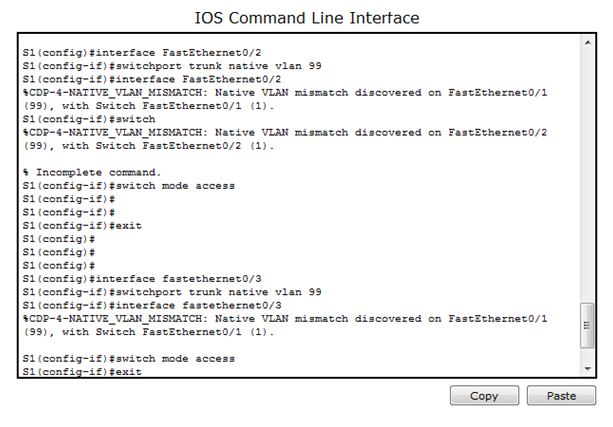613x427 pixels.
Task: Click the Paste button
Action: pos(561,396)
